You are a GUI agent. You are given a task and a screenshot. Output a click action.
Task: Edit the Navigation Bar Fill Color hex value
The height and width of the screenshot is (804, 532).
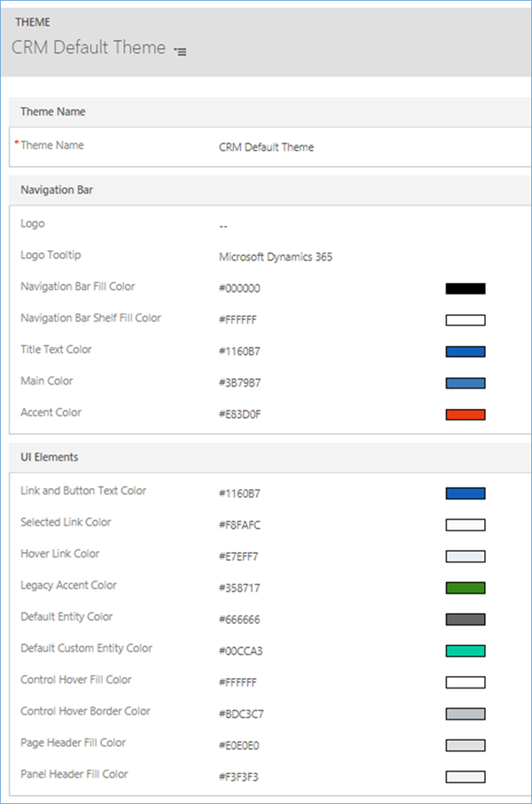[239, 288]
